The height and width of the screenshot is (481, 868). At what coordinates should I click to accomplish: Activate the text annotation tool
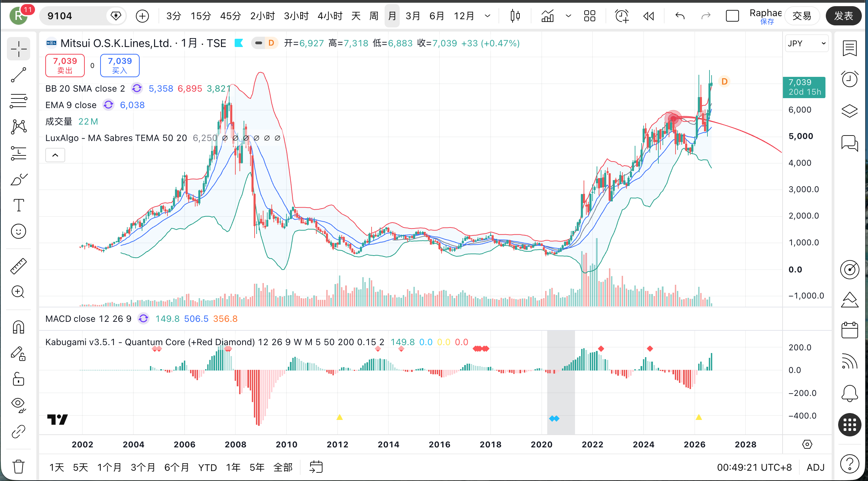[19, 205]
